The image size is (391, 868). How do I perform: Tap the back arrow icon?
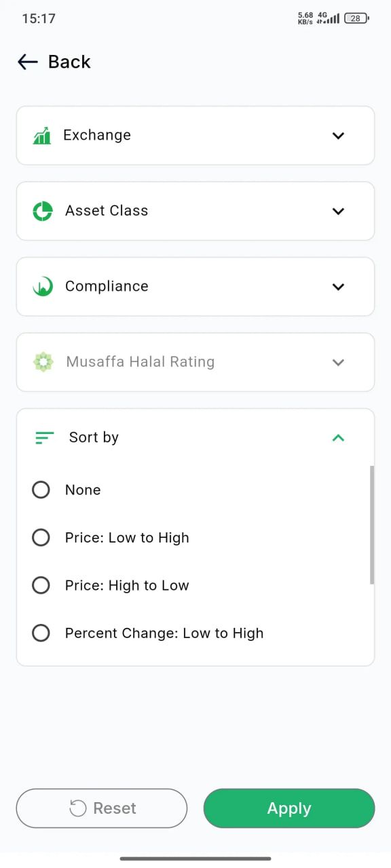(27, 62)
